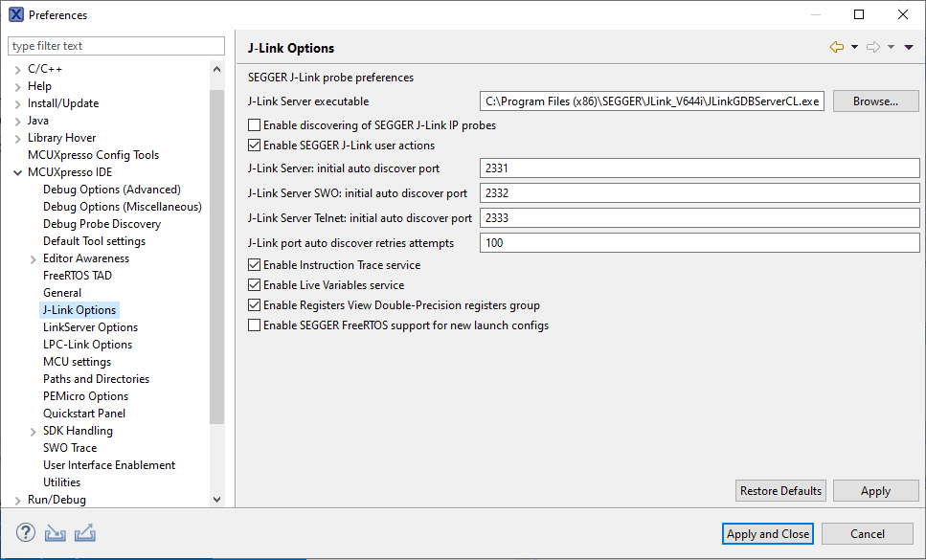Click the type filter text field
926x560 pixels.
pyautogui.click(x=116, y=46)
